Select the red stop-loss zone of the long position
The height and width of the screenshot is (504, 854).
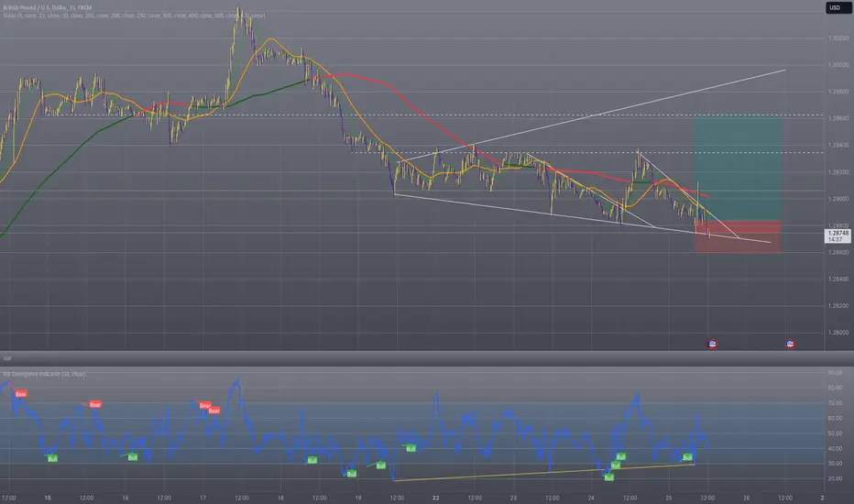738,236
